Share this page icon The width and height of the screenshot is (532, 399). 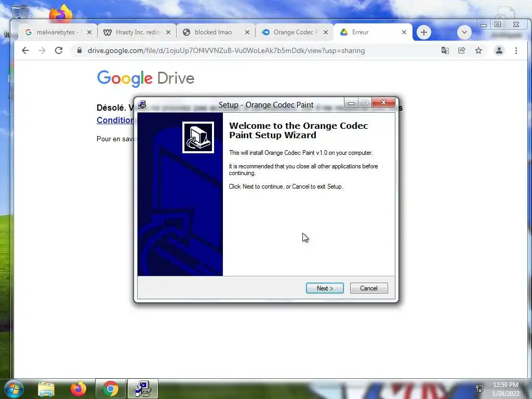(x=461, y=50)
